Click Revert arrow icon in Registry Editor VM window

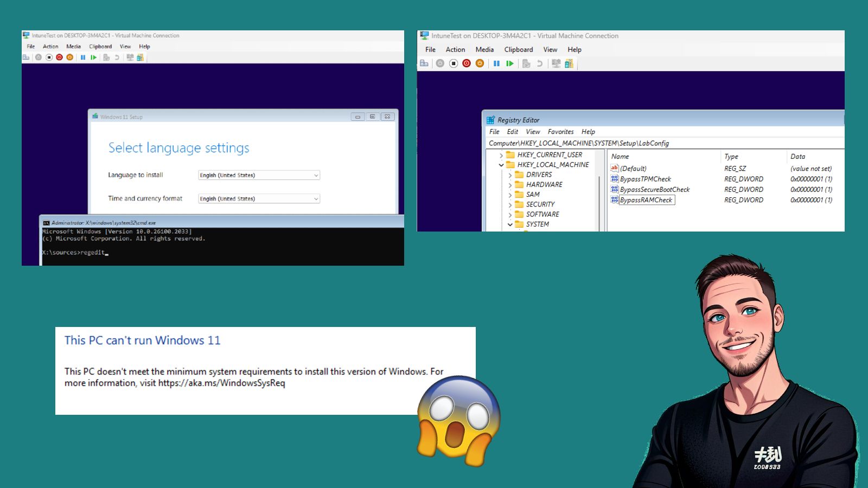tap(539, 63)
